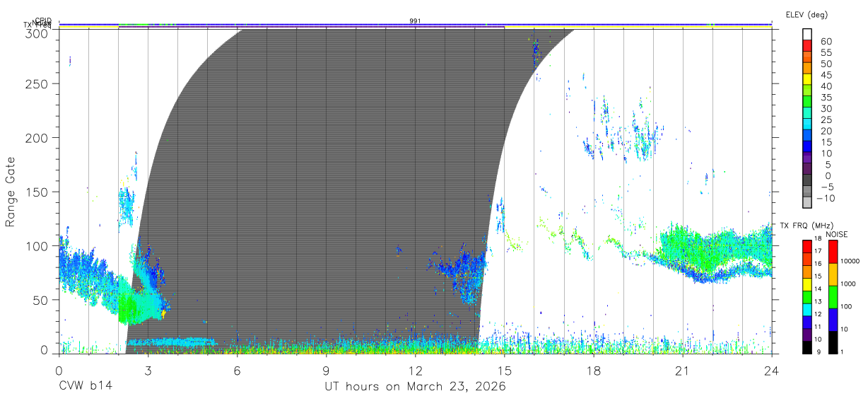
Task: Pick the yellow segment of the ELEV color bar
Action: tap(807, 80)
